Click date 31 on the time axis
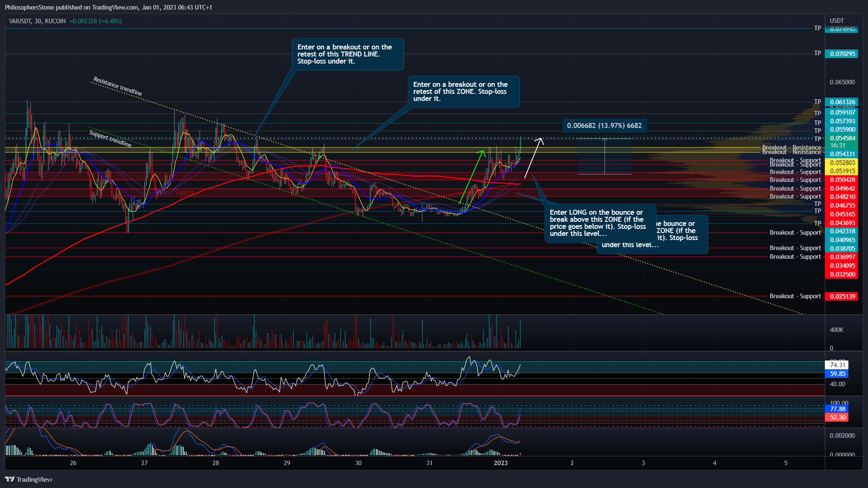This screenshot has width=868, height=488. pyautogui.click(x=429, y=463)
